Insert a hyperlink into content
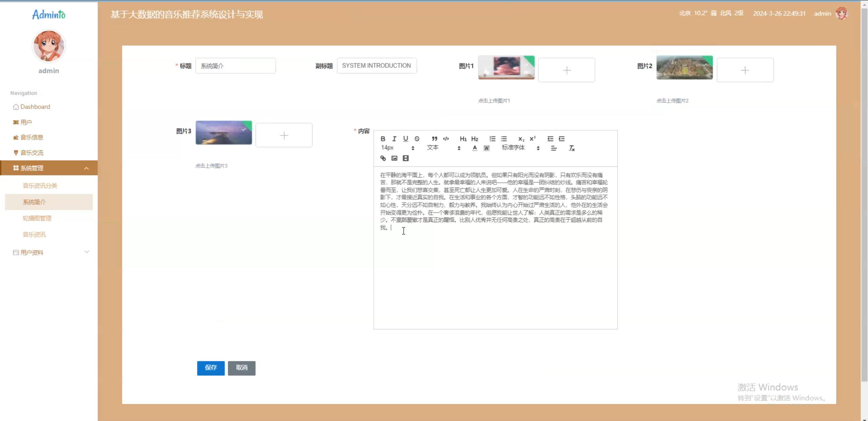This screenshot has height=421, width=868. click(x=383, y=158)
